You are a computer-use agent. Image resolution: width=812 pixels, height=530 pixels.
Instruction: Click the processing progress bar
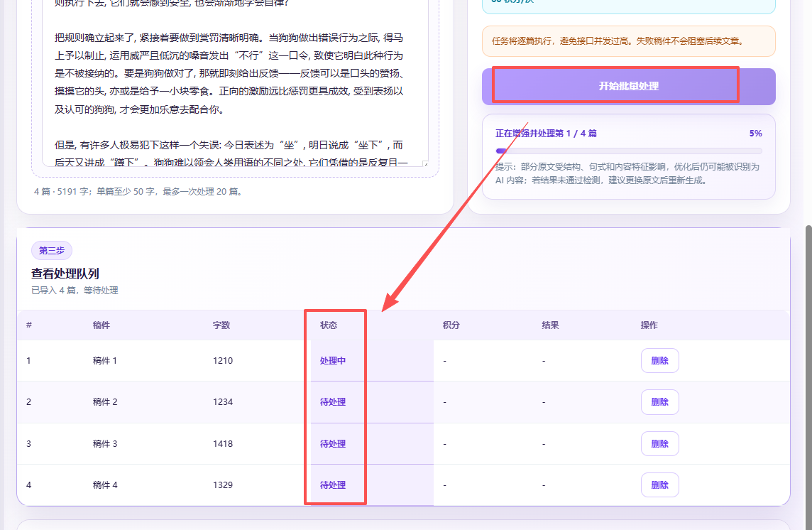pyautogui.click(x=629, y=151)
